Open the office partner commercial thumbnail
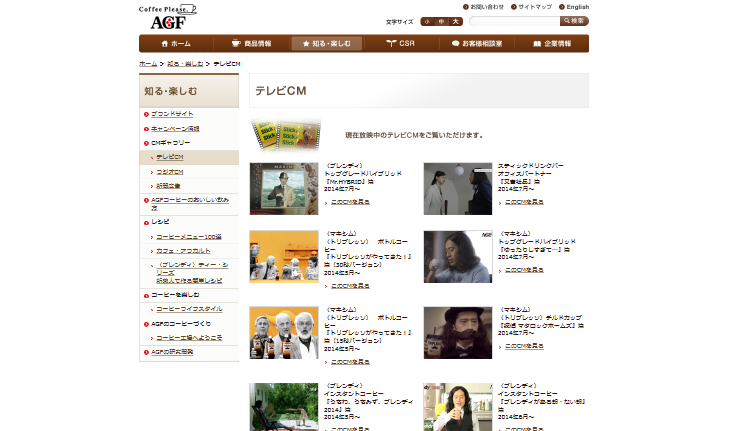 458,189
